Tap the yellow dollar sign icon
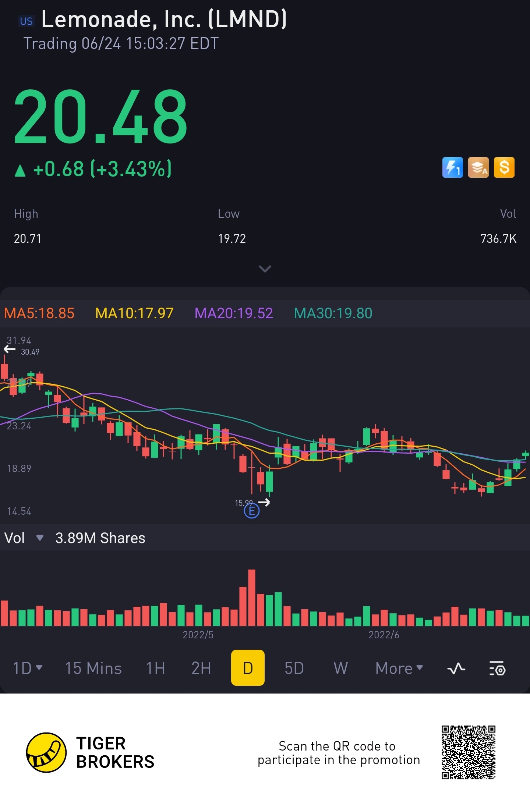The height and width of the screenshot is (812, 530). pyautogui.click(x=504, y=168)
